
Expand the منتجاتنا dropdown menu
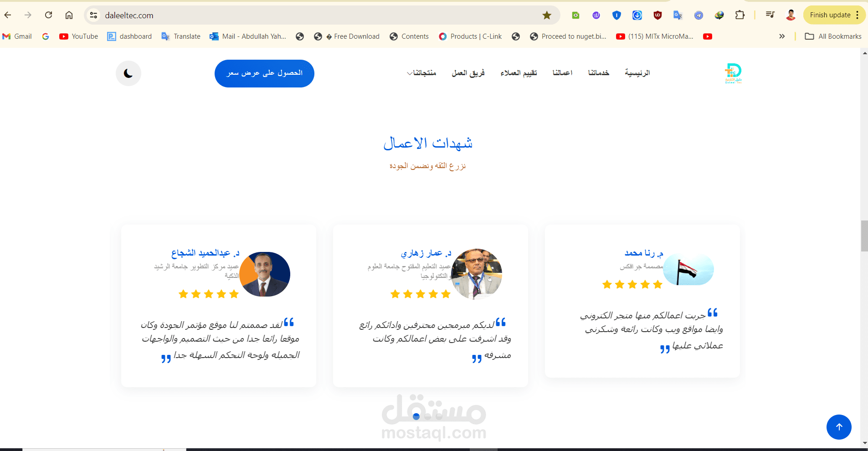421,73
